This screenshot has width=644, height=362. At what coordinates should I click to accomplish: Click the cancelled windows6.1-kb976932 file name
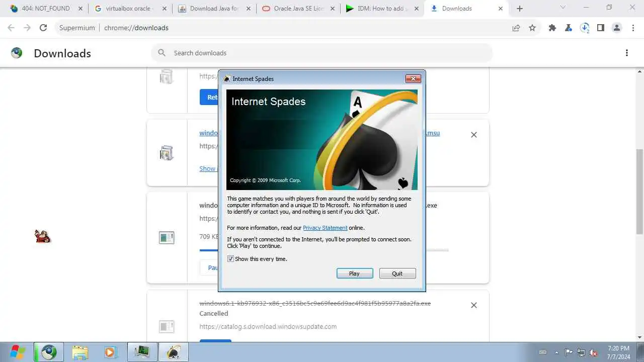click(315, 303)
